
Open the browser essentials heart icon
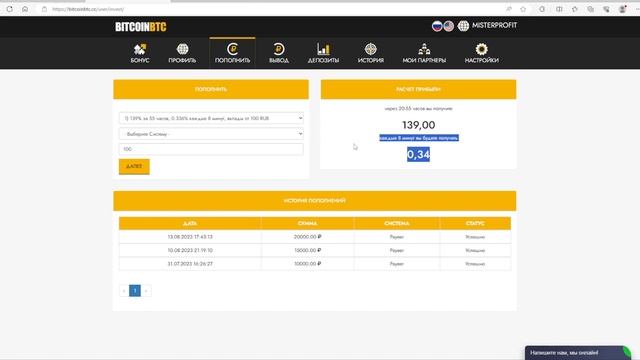[607, 9]
